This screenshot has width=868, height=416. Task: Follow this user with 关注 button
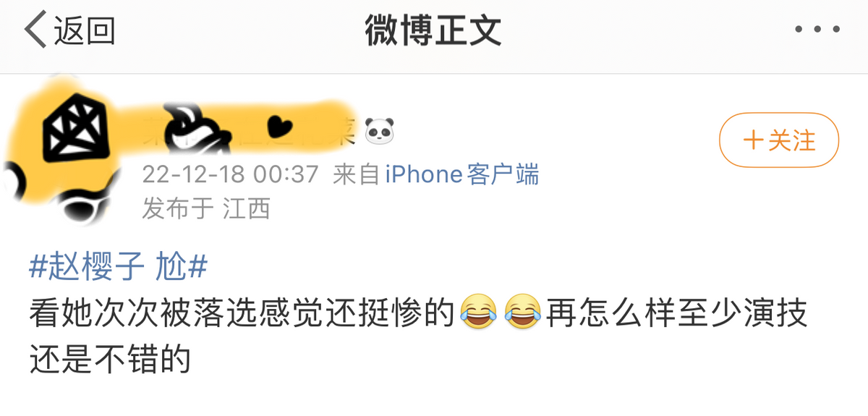tap(779, 140)
